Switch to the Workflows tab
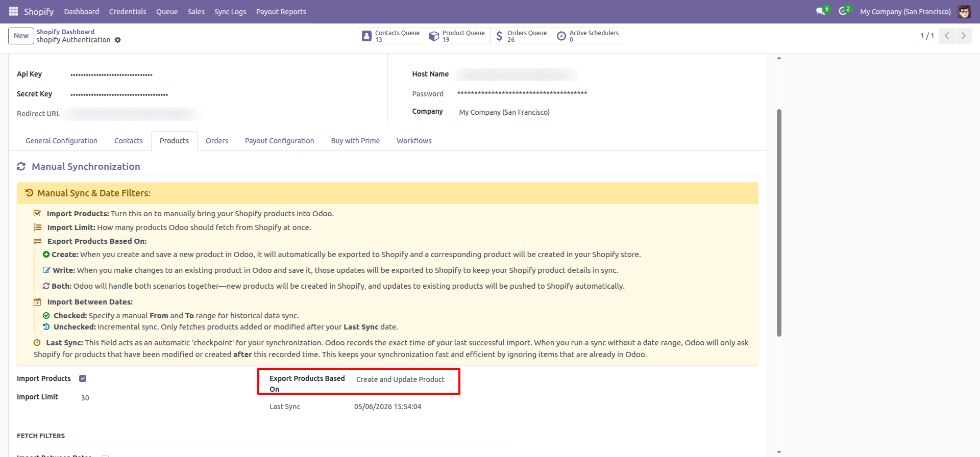 pos(414,141)
